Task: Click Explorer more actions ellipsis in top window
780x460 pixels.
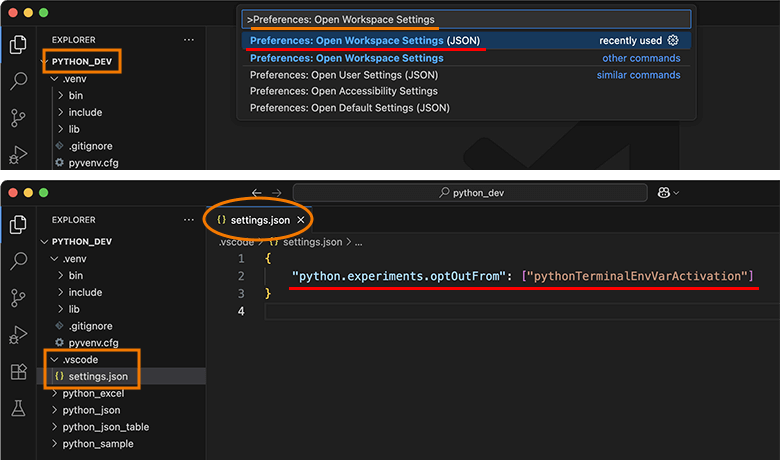Action: click(189, 40)
